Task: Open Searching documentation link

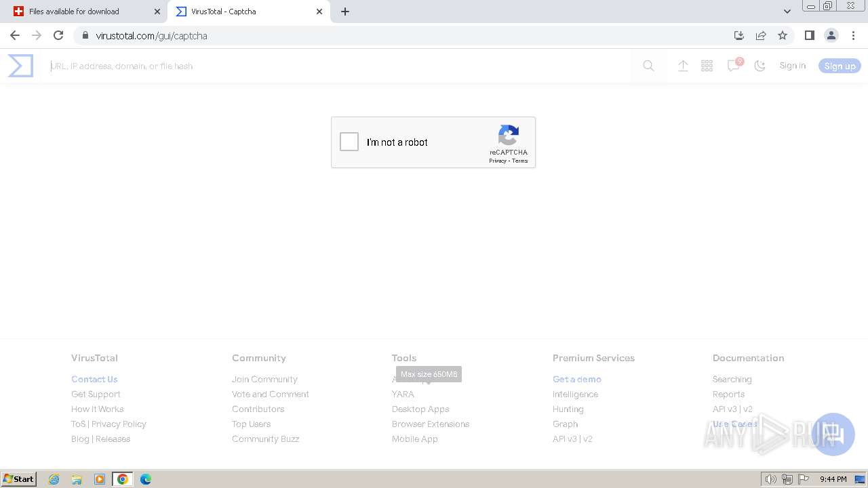Action: 732,379
